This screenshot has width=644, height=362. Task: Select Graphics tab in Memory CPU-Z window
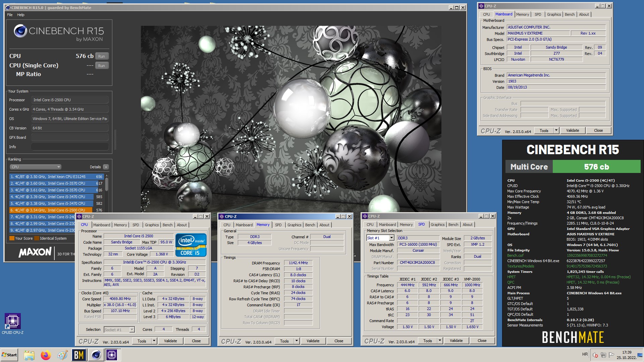click(294, 225)
